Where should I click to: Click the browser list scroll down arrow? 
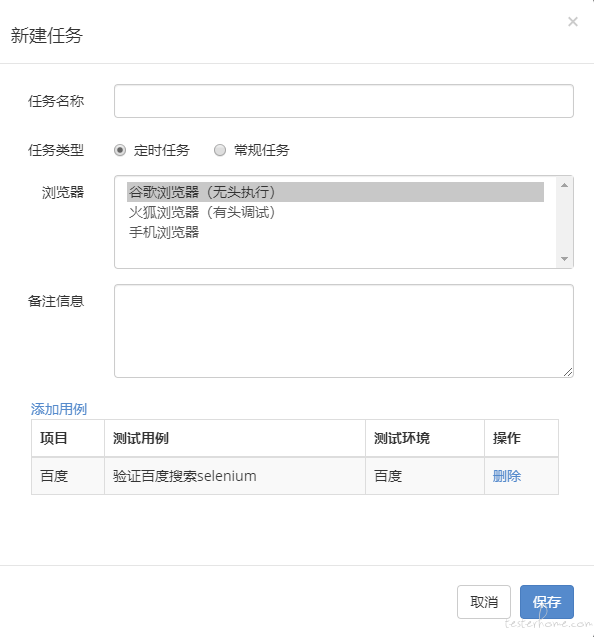(x=564, y=259)
